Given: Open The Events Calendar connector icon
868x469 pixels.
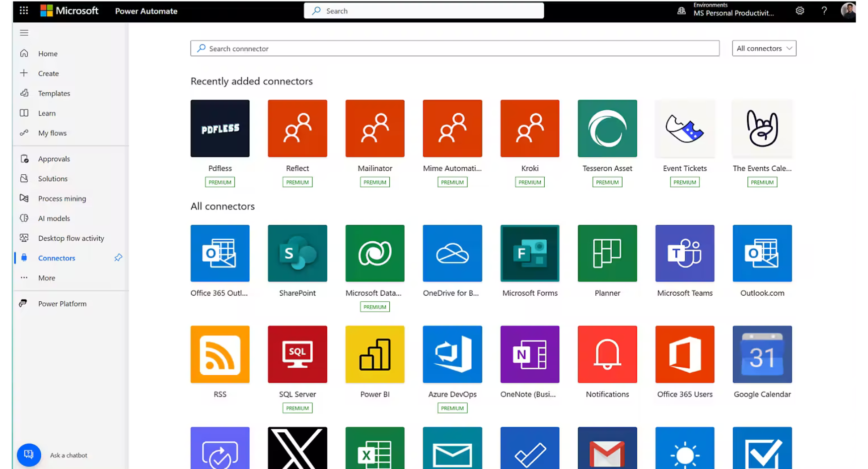Looking at the screenshot, I should 762,128.
